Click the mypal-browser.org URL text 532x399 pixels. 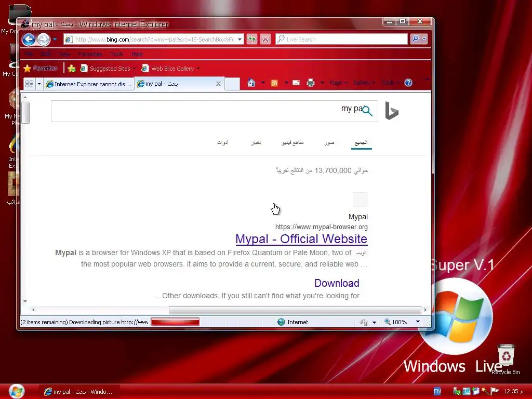(321, 227)
